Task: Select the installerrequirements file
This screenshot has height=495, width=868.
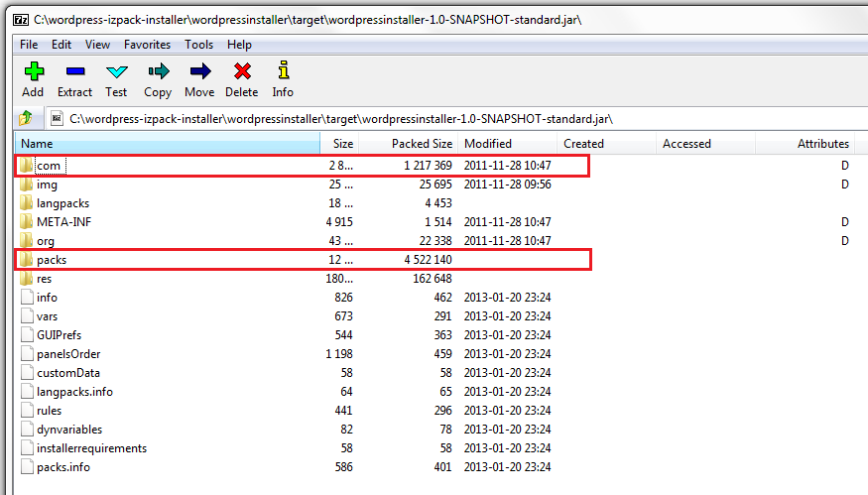Action: coord(91,448)
